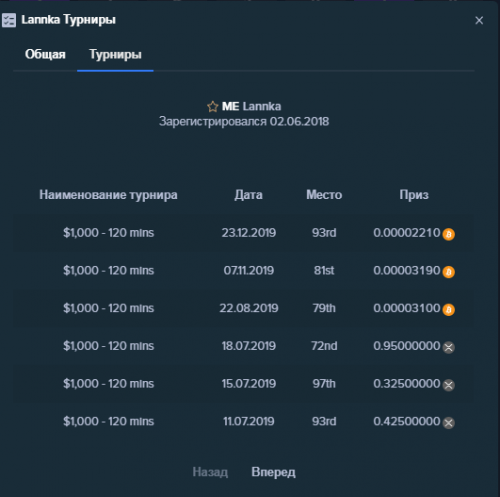Click the Зарегистрировался 02.06.2018 text
This screenshot has width=500, height=497.
click(x=244, y=121)
